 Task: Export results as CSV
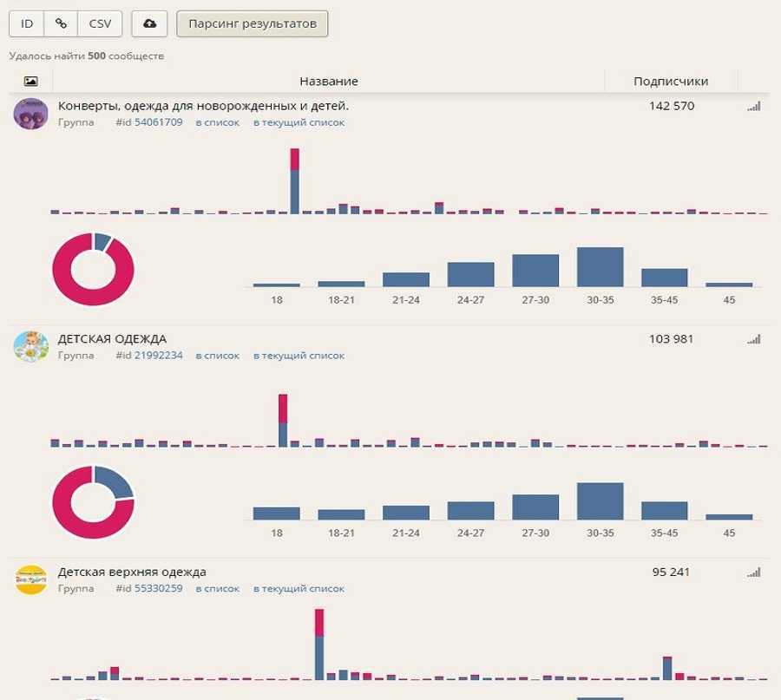(x=100, y=24)
